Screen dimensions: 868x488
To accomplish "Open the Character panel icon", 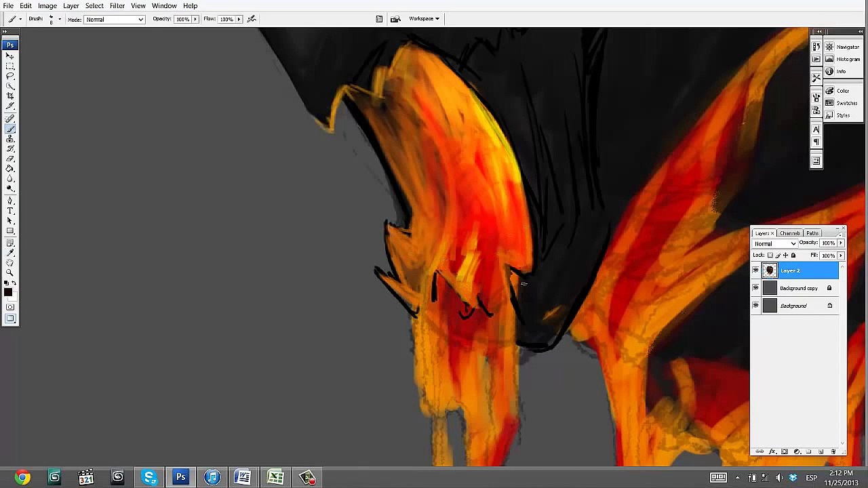I will pyautogui.click(x=816, y=129).
